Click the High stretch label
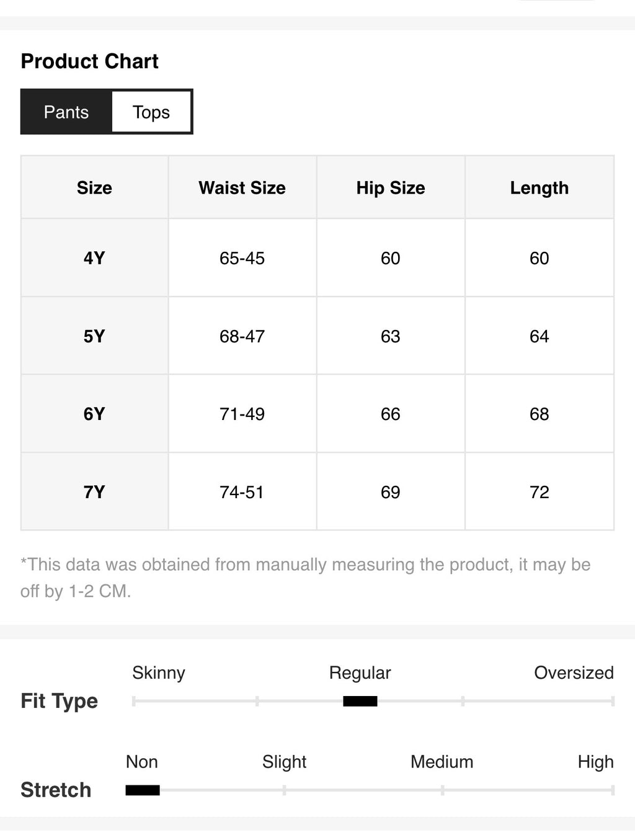Image resolution: width=635 pixels, height=840 pixels. [x=595, y=762]
